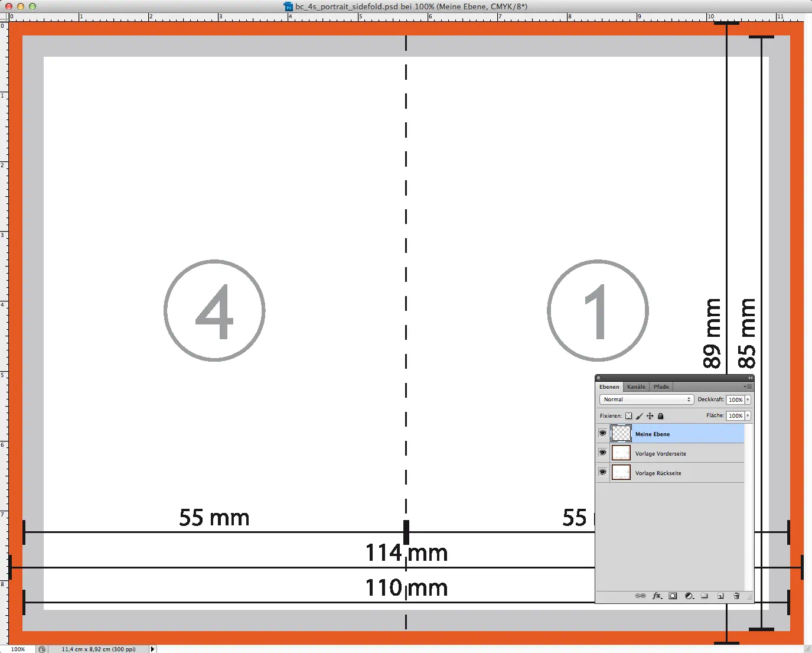Switch to the Kanäle tab

click(x=636, y=387)
